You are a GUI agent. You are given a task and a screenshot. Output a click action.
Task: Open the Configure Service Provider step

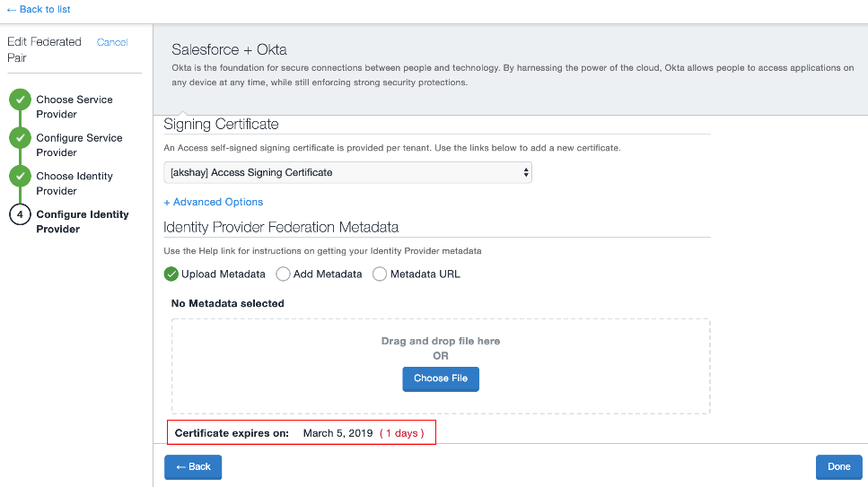pos(79,145)
